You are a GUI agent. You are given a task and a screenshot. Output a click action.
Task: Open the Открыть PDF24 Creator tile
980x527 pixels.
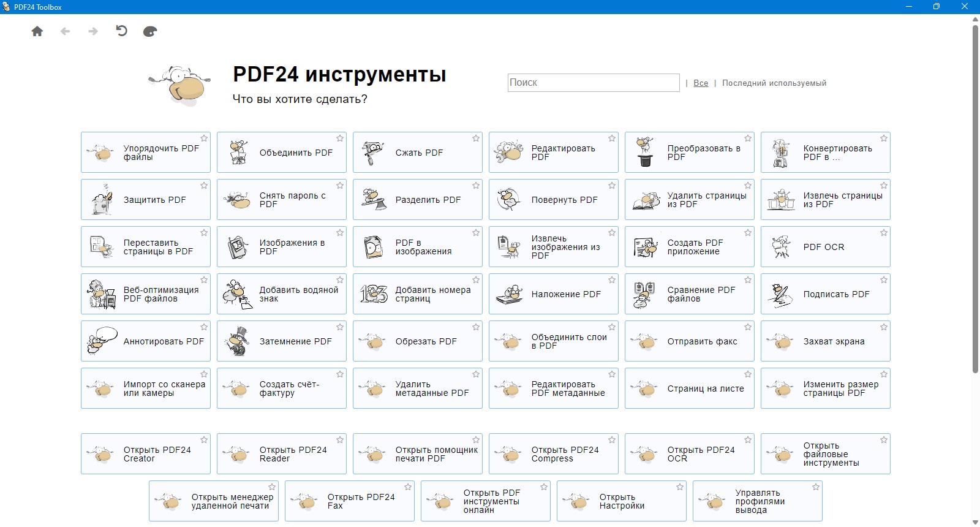[x=146, y=454]
